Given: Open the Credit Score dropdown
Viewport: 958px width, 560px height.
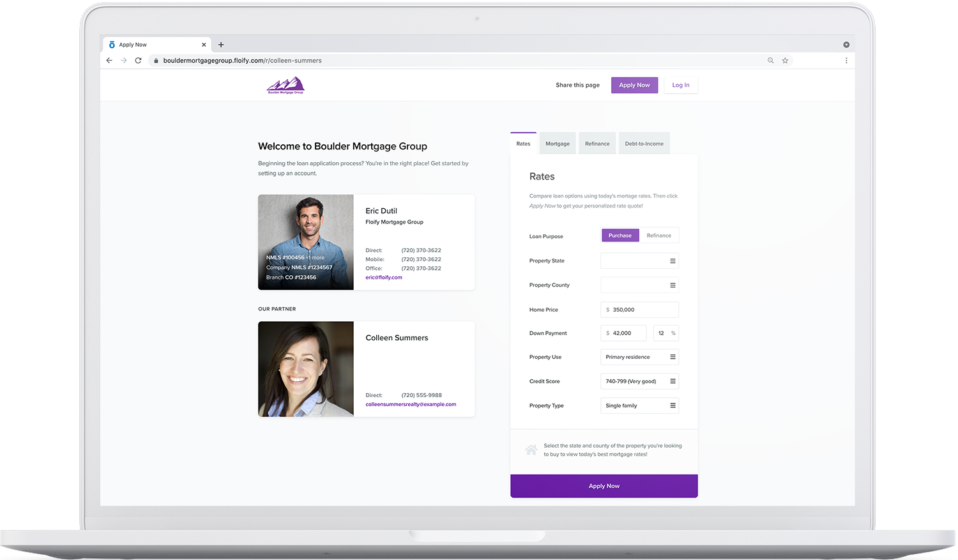Looking at the screenshot, I should [x=639, y=381].
